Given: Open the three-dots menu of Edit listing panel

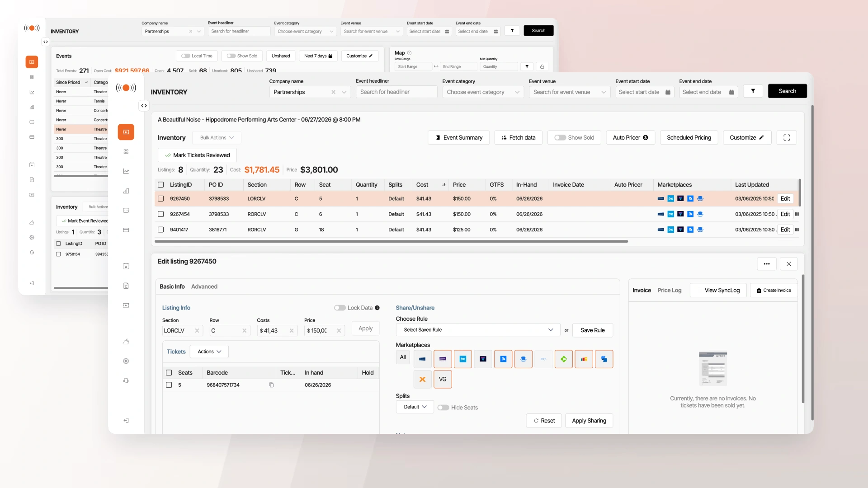Looking at the screenshot, I should tap(766, 264).
